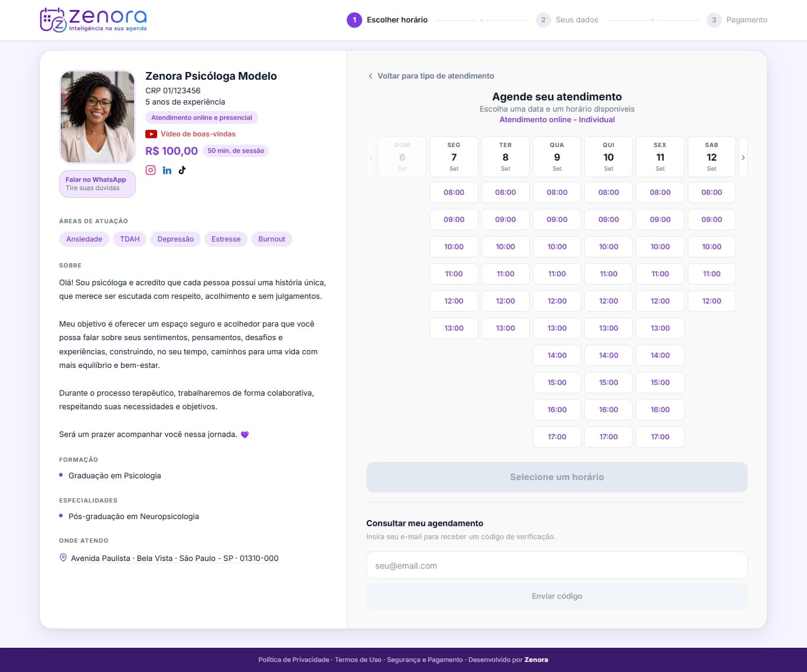Go to next week with right chevron

tap(743, 157)
